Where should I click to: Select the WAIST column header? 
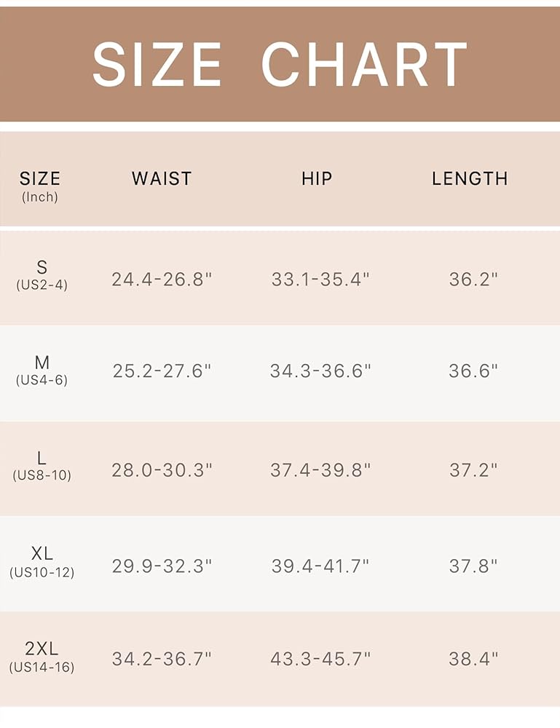pos(162,178)
